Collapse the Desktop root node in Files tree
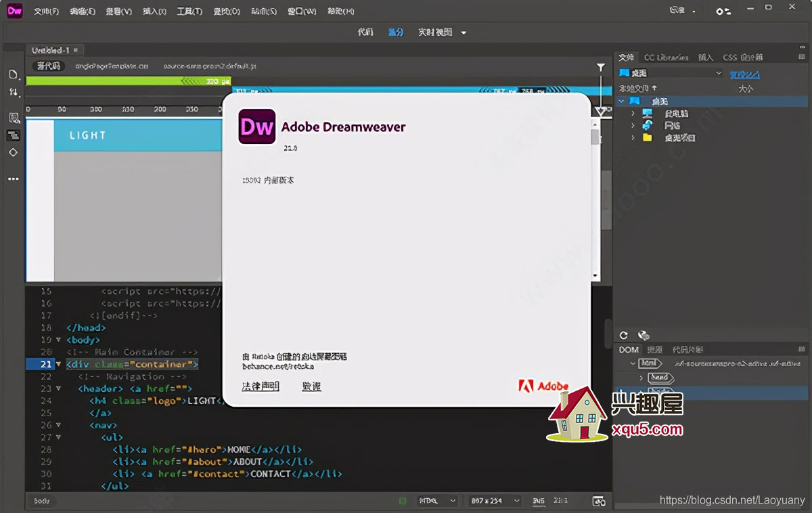The image size is (812, 513). pyautogui.click(x=621, y=101)
